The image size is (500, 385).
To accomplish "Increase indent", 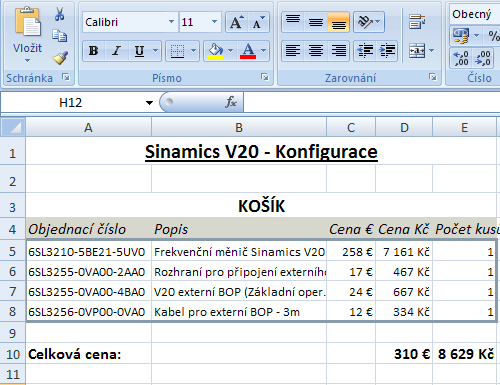I will point(387,51).
